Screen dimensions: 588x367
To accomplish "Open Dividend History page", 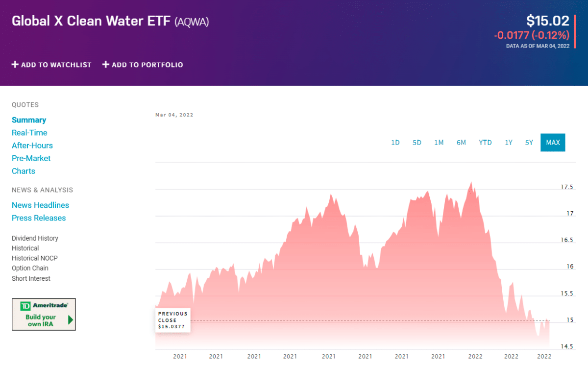I will 35,238.
